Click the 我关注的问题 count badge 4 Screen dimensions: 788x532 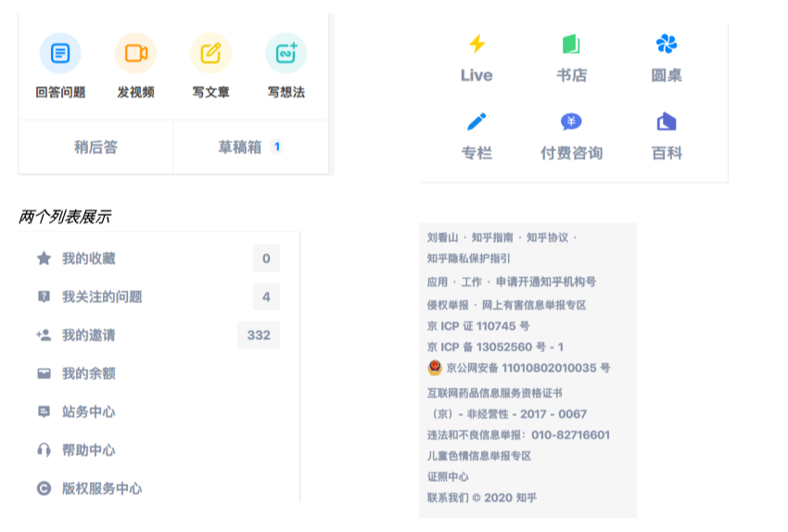(x=266, y=297)
